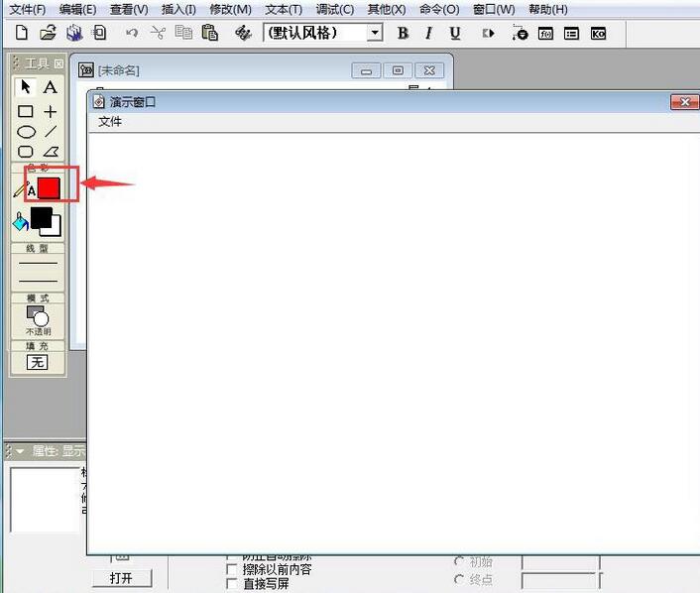Click the Undo toolbar icon
700x593 pixels.
pos(132,33)
